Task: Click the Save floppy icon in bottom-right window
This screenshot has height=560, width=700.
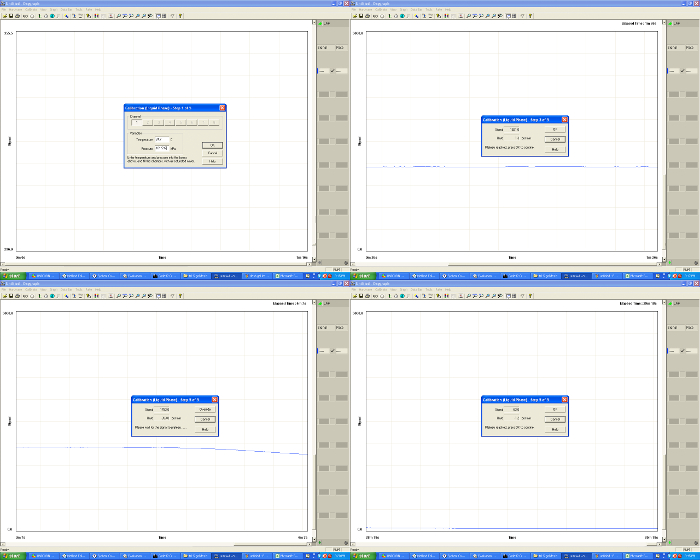Action: pyautogui.click(x=361, y=296)
